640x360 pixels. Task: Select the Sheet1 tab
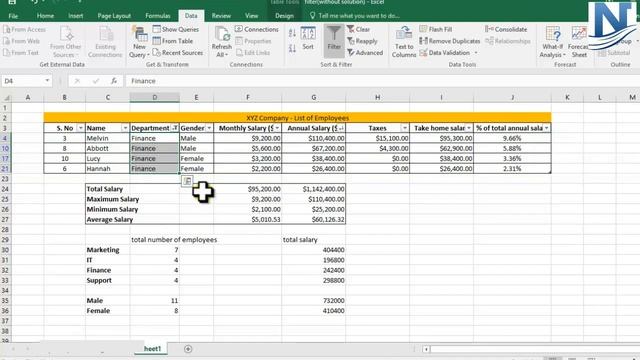coord(152,349)
